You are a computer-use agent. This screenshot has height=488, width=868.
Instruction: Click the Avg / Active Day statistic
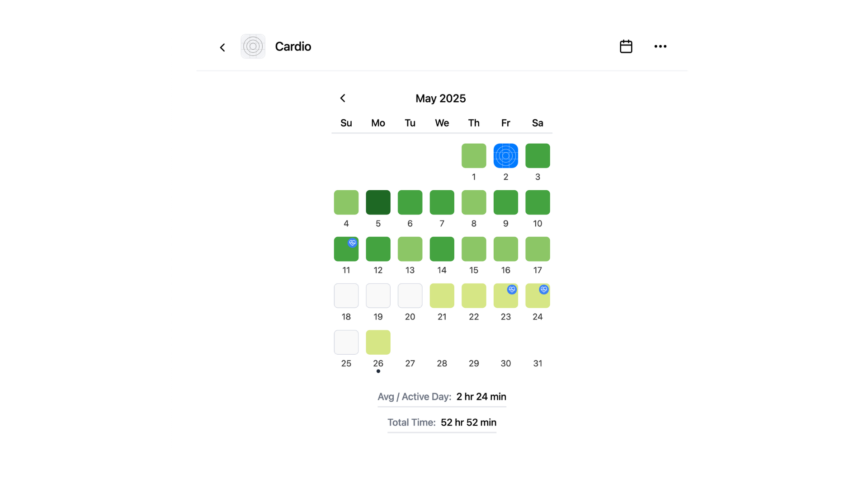pos(442,397)
